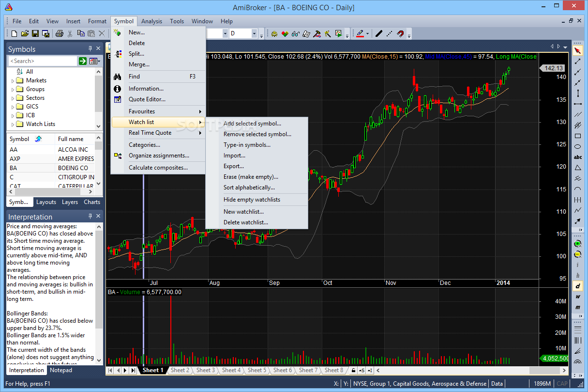The height and width of the screenshot is (392, 588).
Task: Select the Sheet 2 chart tab
Action: tap(180, 370)
